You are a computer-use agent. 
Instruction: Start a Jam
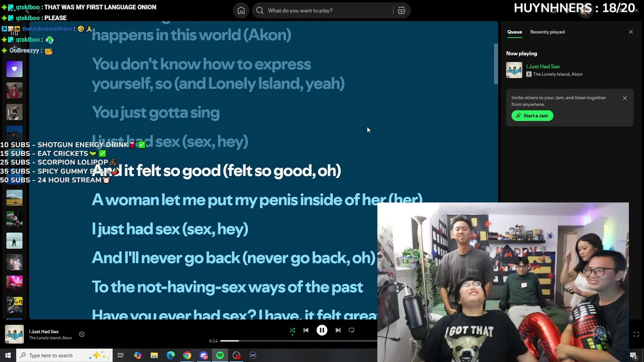point(532,116)
